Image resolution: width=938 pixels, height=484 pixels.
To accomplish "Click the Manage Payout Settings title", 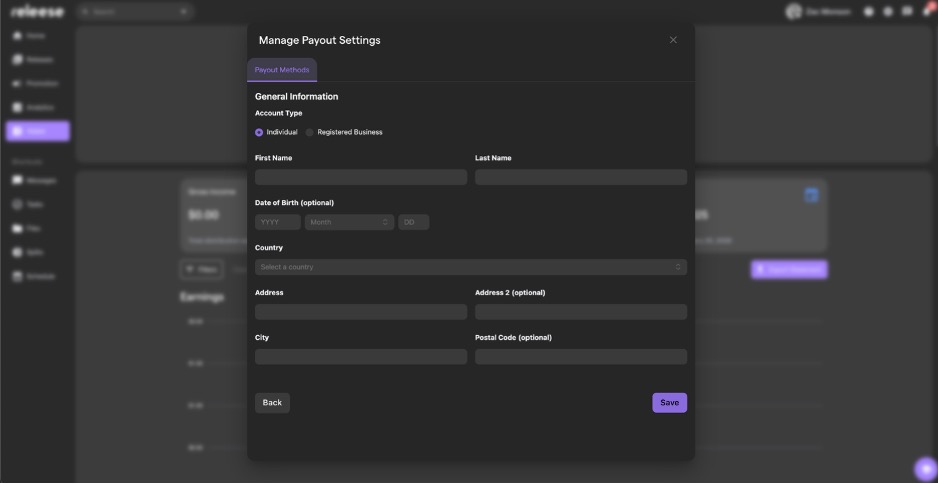I will [x=319, y=40].
